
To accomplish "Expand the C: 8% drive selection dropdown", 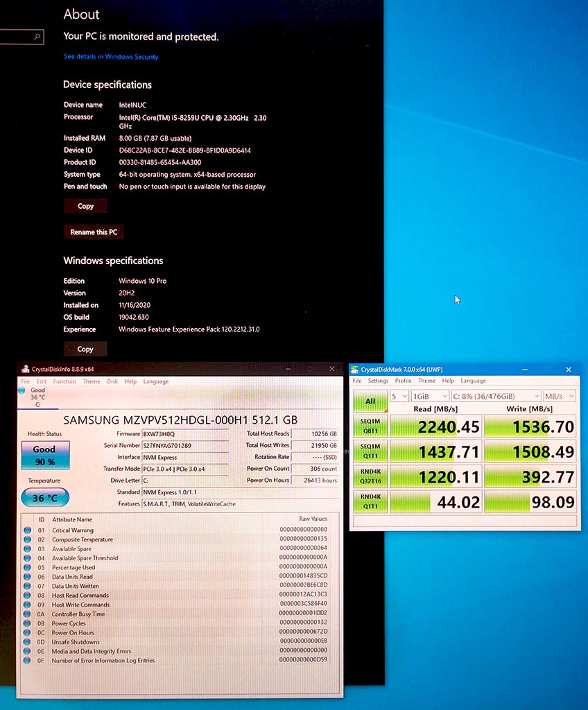I will 495,397.
